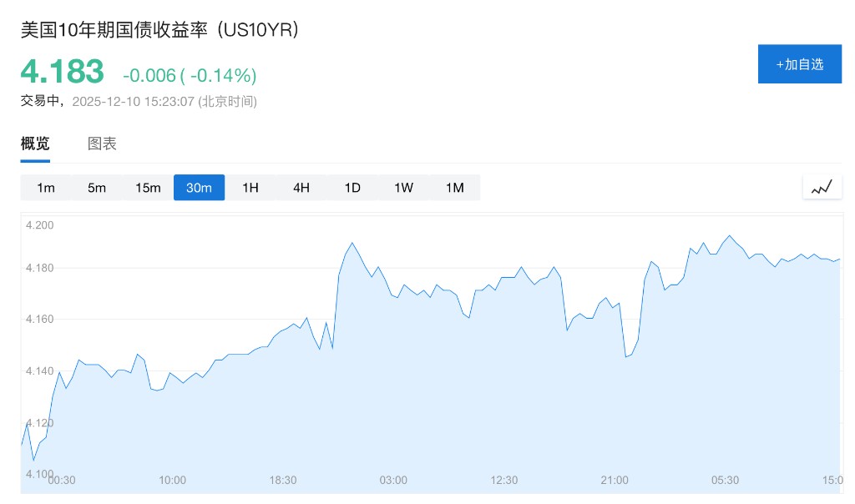Select the 1H timeframe
Image resolution: width=855 pixels, height=504 pixels.
pyautogui.click(x=250, y=188)
